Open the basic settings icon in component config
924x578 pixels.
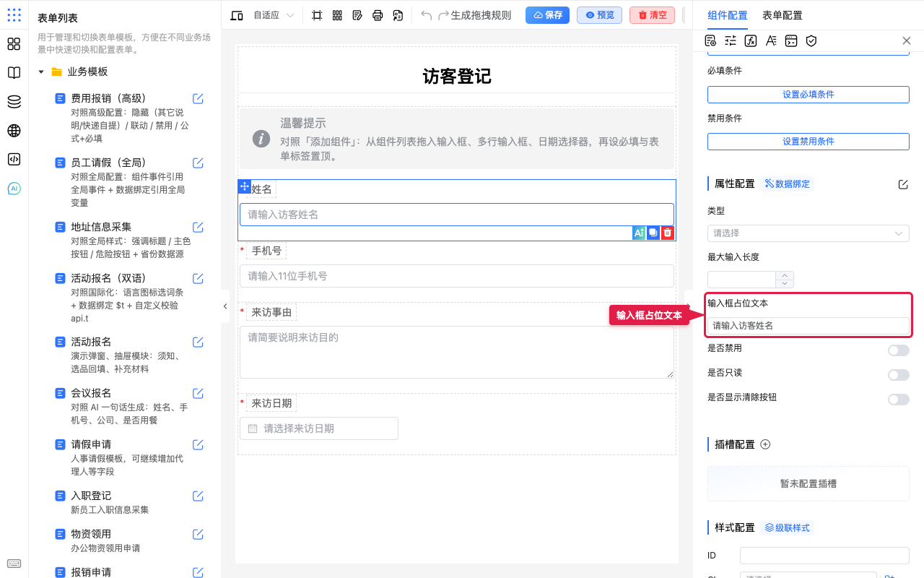pyautogui.click(x=710, y=41)
